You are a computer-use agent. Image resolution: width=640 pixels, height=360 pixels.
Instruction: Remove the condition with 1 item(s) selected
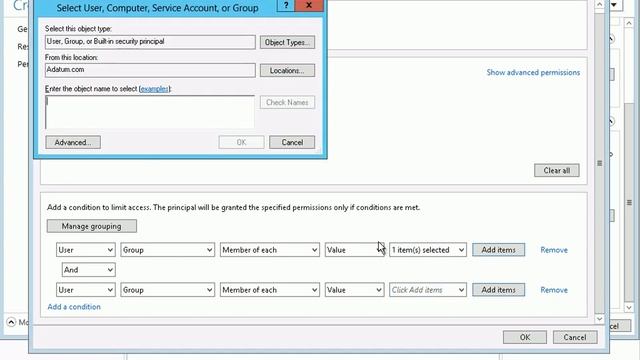click(x=554, y=250)
